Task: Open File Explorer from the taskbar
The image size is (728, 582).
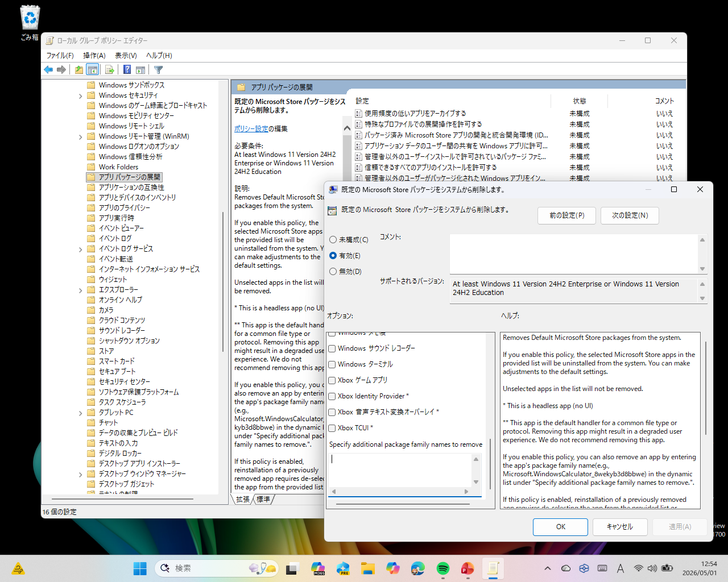Action: tap(368, 568)
